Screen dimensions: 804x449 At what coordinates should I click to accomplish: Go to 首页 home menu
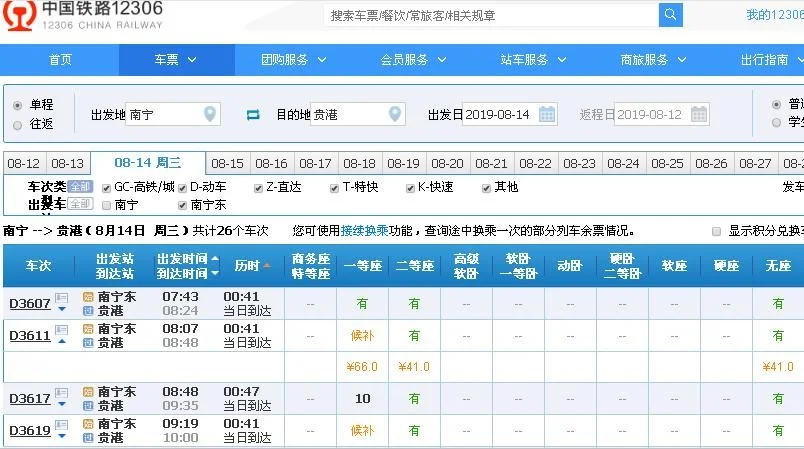[60, 60]
